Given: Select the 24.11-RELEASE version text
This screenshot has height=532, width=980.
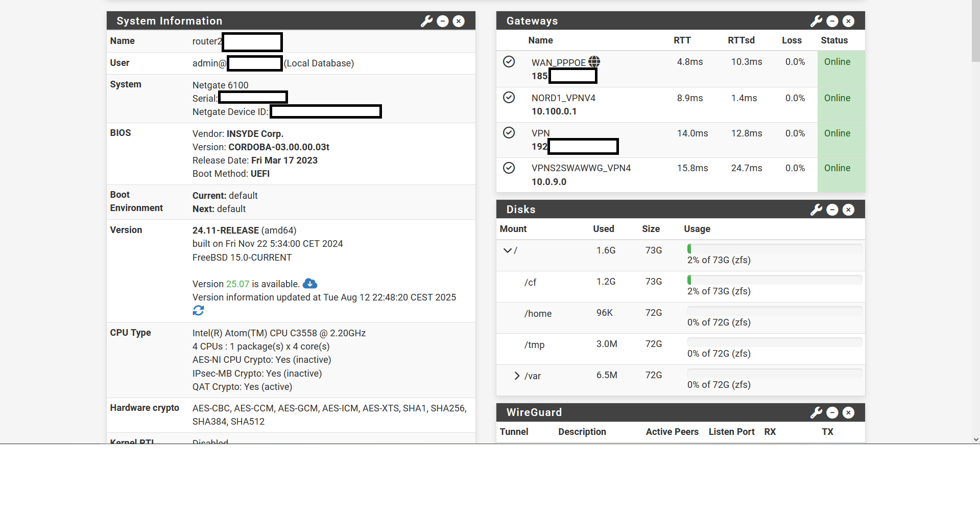Looking at the screenshot, I should pos(226,230).
